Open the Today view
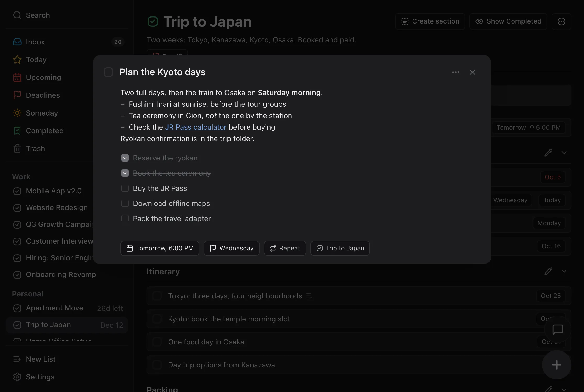 67,60
